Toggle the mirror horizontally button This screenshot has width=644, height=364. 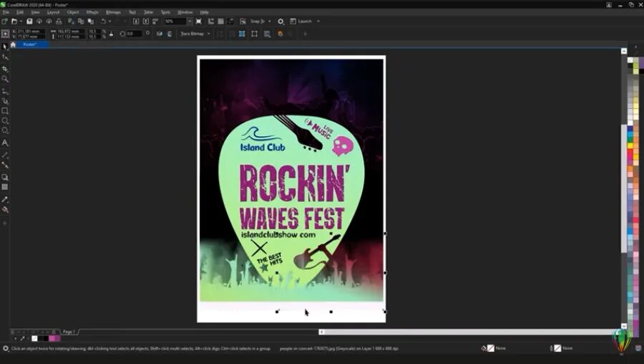coord(160,34)
